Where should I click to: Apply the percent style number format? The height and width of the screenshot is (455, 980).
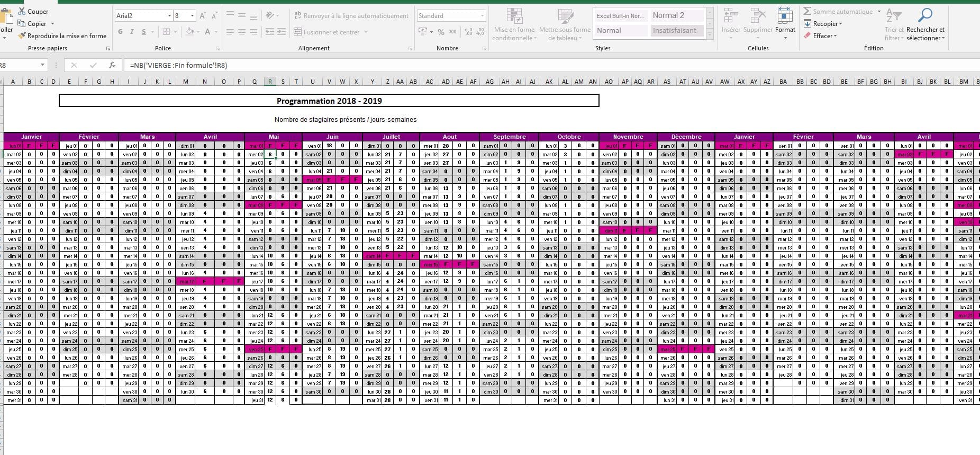pyautogui.click(x=441, y=32)
